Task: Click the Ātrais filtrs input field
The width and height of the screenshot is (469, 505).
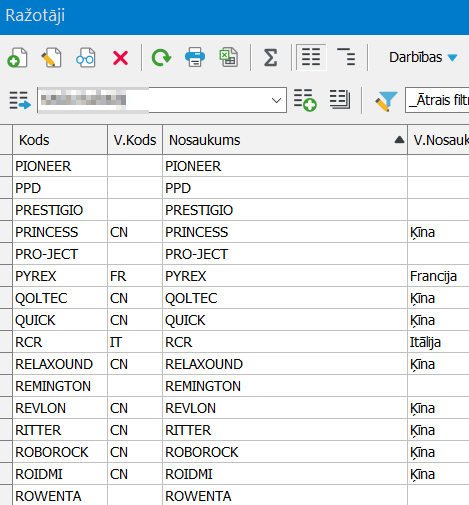Action: [437, 100]
